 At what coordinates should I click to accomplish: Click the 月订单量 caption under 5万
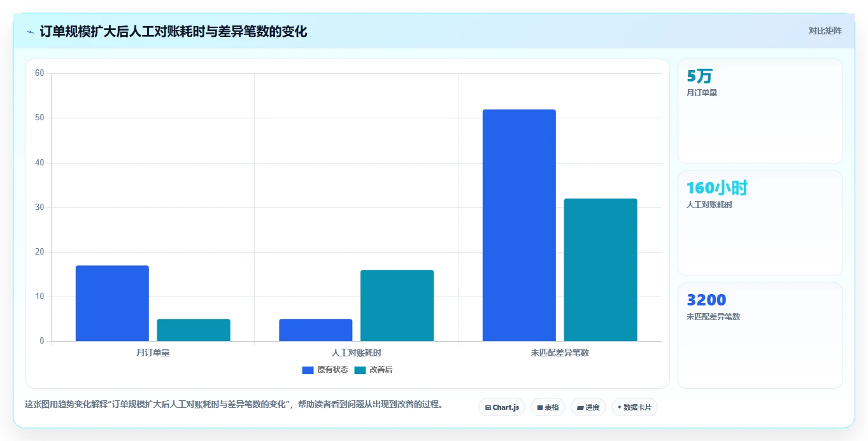click(x=702, y=93)
